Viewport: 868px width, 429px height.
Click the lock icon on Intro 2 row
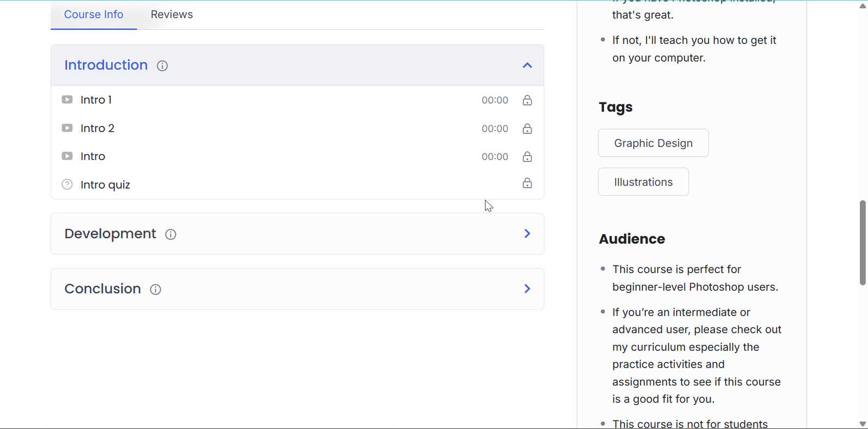click(x=527, y=129)
